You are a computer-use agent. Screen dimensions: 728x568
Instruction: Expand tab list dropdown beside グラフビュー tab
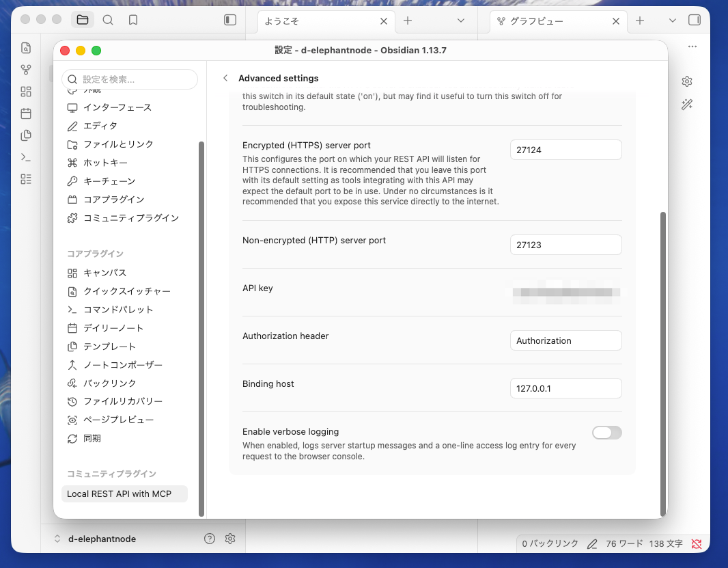click(672, 21)
